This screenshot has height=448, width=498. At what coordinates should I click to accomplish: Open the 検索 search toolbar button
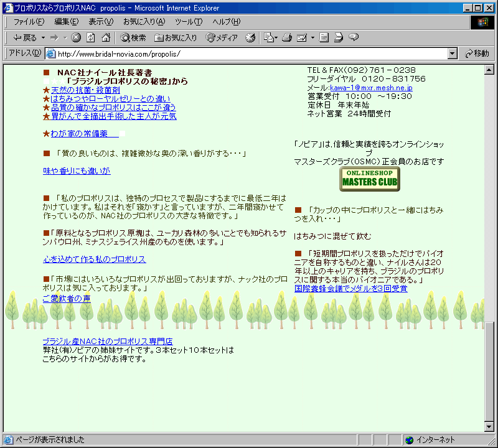(x=133, y=37)
